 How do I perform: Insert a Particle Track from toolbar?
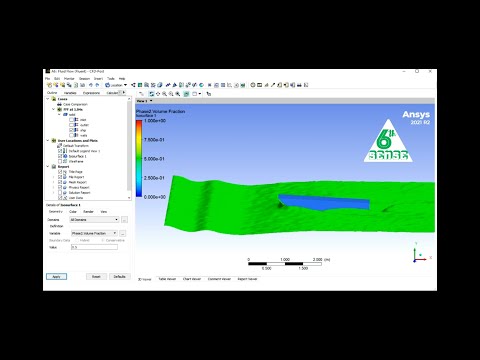pyautogui.click(x=153, y=85)
